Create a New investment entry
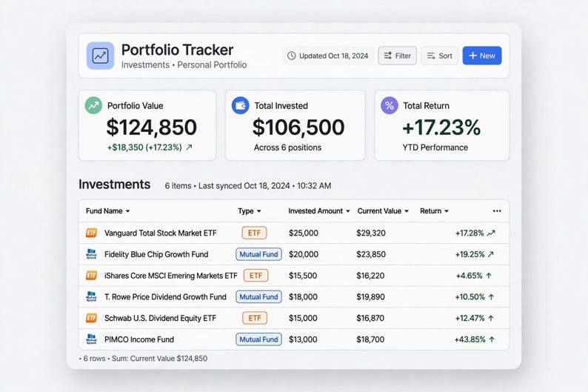The width and height of the screenshot is (588, 392). tap(482, 56)
